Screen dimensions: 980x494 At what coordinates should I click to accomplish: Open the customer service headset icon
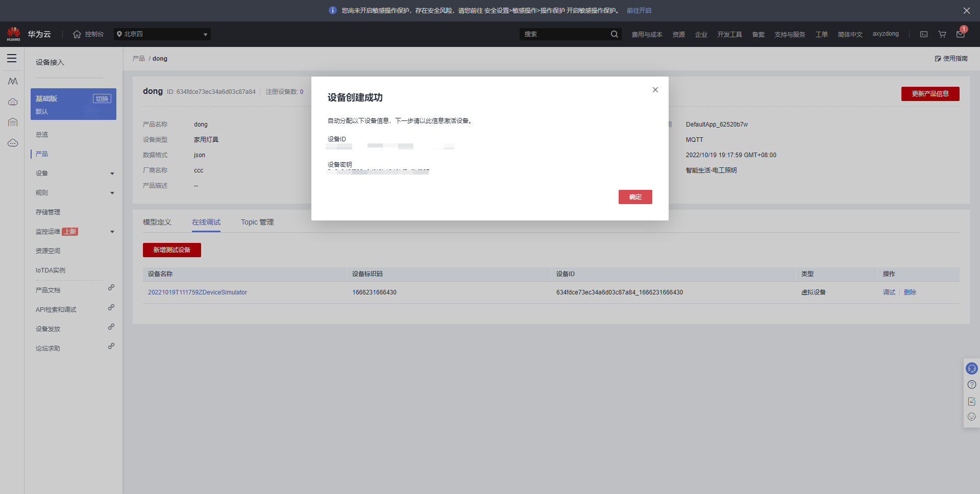(x=972, y=368)
